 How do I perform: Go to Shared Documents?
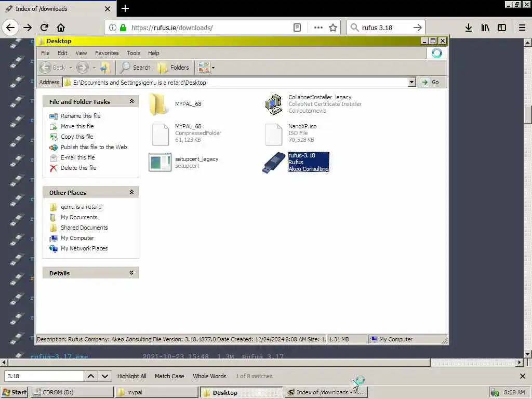(x=84, y=228)
